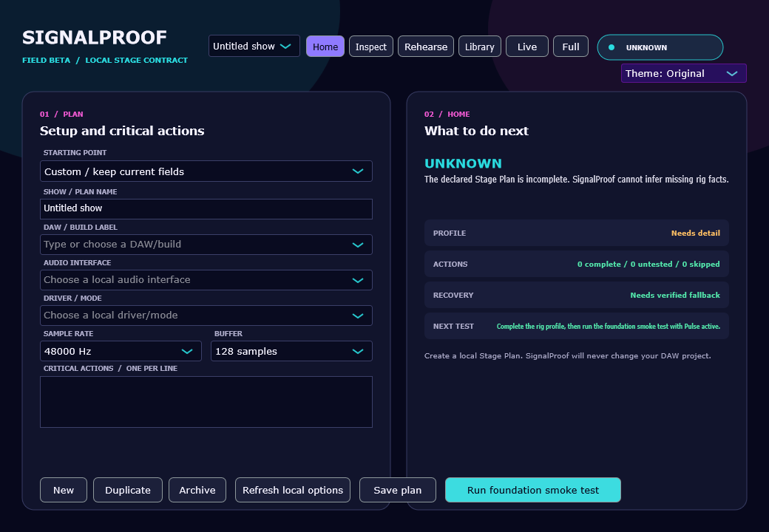Click 'What to do next' heading
This screenshot has height=532, width=769.
pyautogui.click(x=476, y=131)
